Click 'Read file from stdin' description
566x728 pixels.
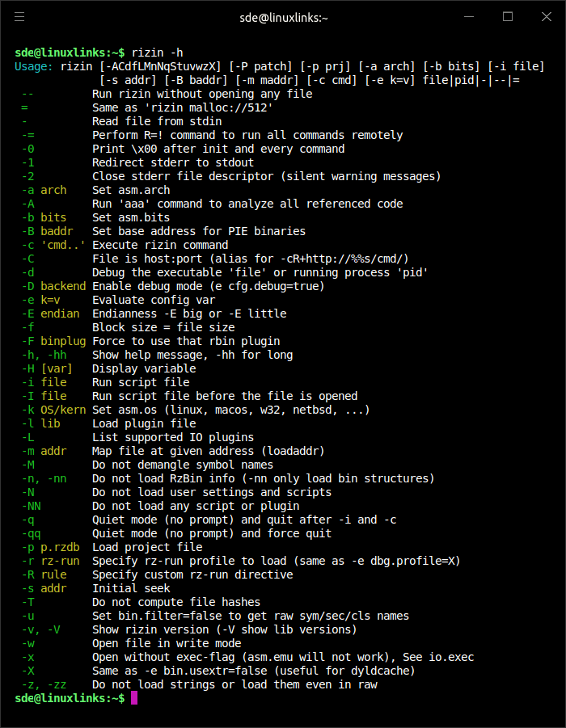coord(157,121)
